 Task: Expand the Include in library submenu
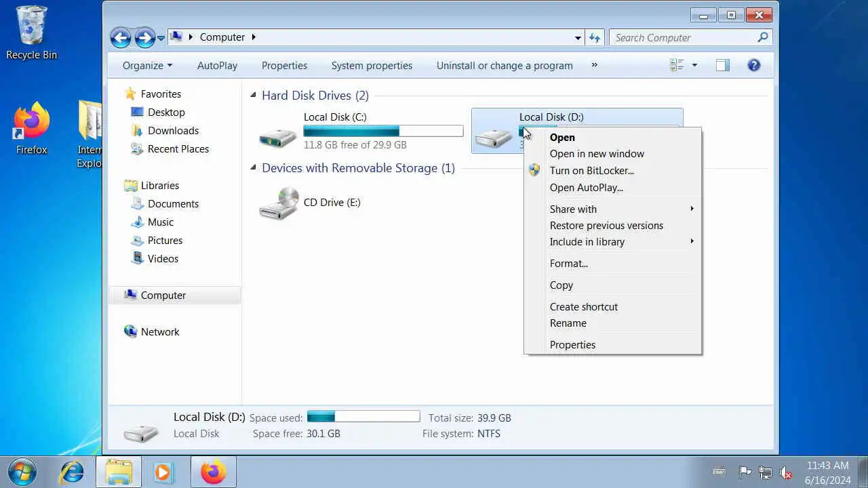613,242
